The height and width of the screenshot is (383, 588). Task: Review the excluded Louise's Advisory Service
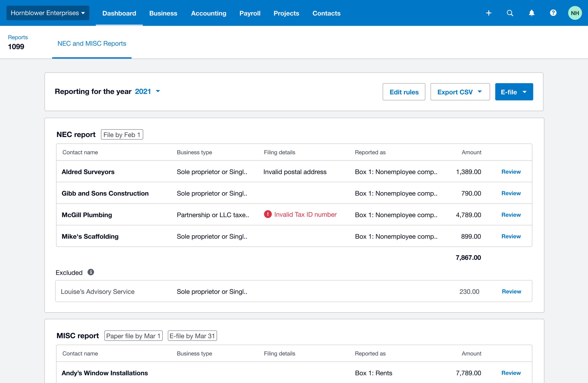pyautogui.click(x=511, y=291)
